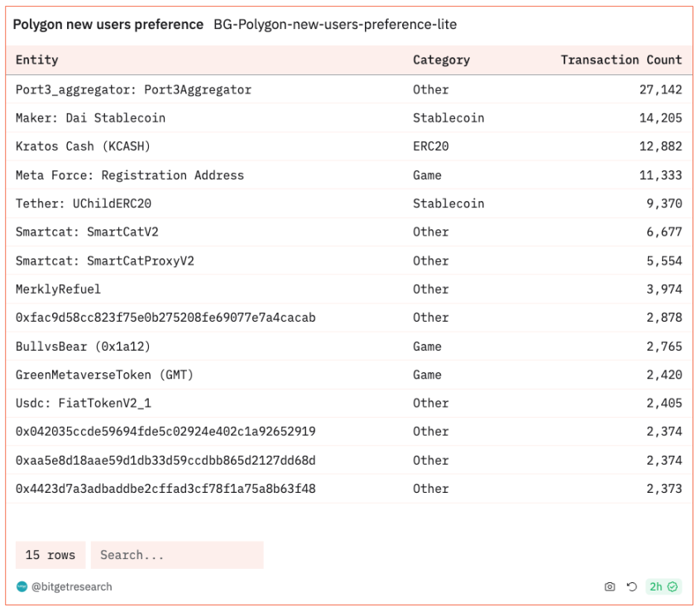Click the Kratos Cash (KCASH) entity cell
This screenshot has width=700, height=612.
(83, 146)
